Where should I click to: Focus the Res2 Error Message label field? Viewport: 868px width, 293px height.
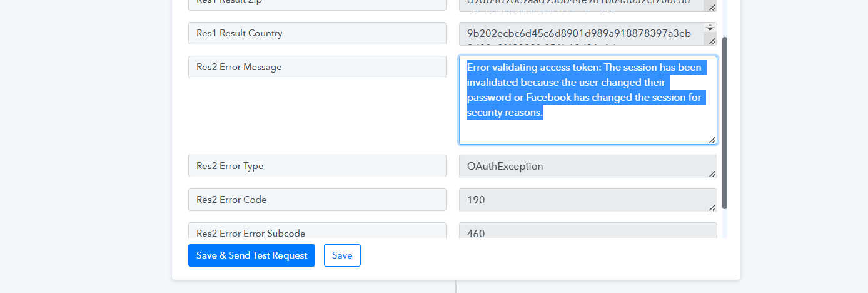click(317, 67)
